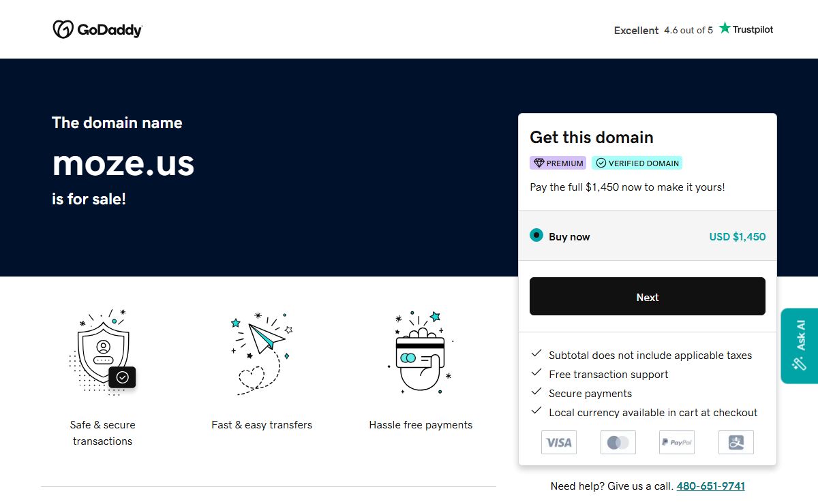
Task: Click the Premium diamond badge
Action: 558,163
